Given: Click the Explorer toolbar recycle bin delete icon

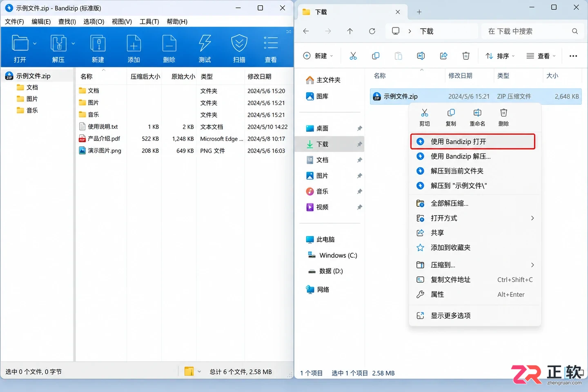Looking at the screenshot, I should coord(466,56).
